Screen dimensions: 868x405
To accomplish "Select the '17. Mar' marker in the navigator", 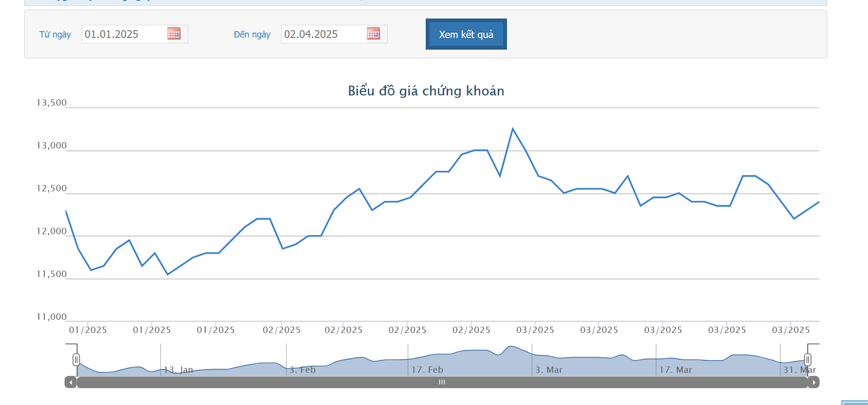I will point(675,370).
